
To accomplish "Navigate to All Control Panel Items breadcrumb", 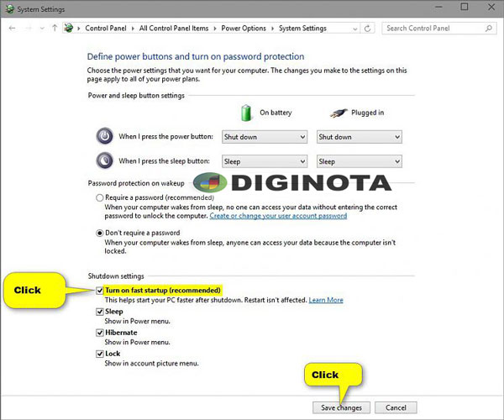I will (174, 29).
